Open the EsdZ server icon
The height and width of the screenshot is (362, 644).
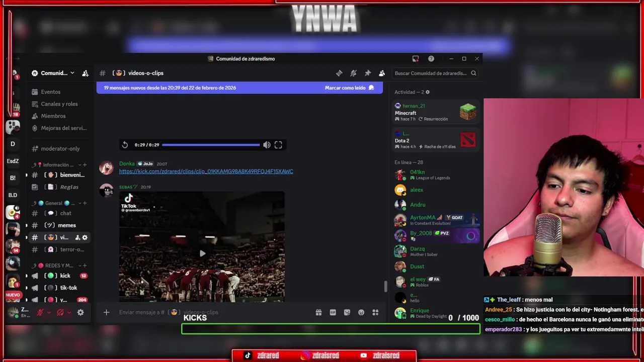coord(13,161)
